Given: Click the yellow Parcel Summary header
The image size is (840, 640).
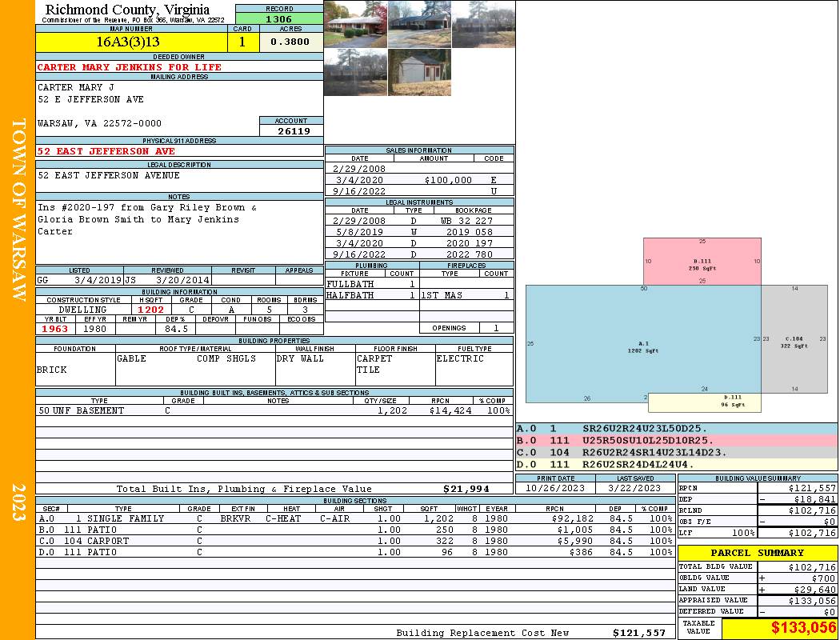Looking at the screenshot, I should pyautogui.click(x=757, y=553).
